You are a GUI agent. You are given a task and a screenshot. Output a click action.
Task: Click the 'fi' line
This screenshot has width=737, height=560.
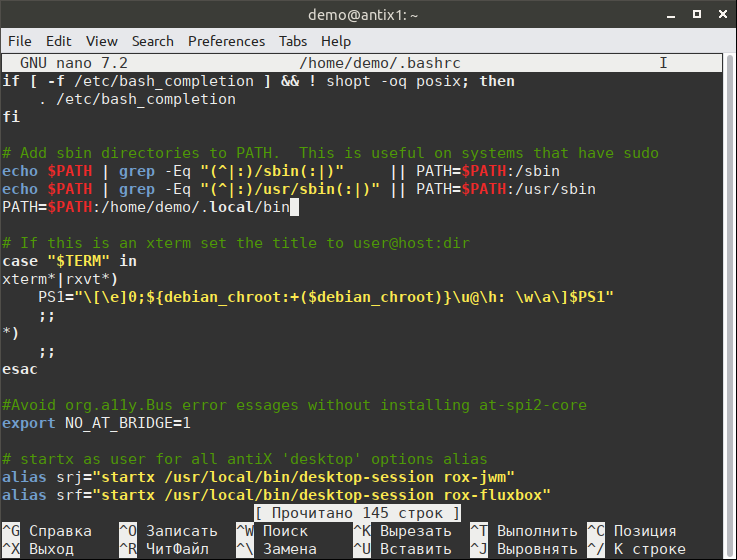[11, 117]
